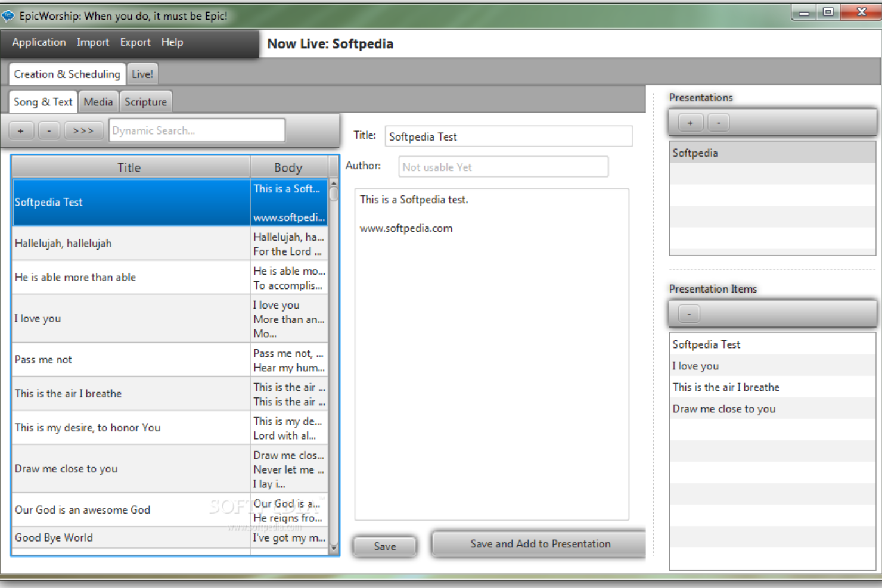Open the Export menu
The height and width of the screenshot is (588, 882).
coord(135,42)
